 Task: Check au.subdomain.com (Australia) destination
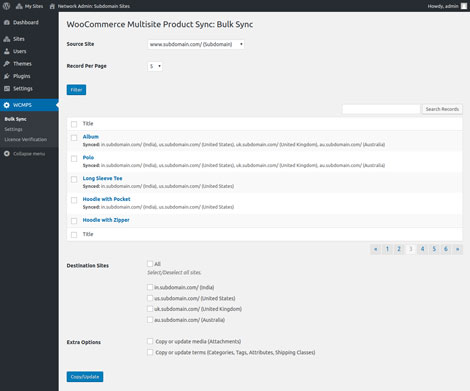tap(150, 320)
